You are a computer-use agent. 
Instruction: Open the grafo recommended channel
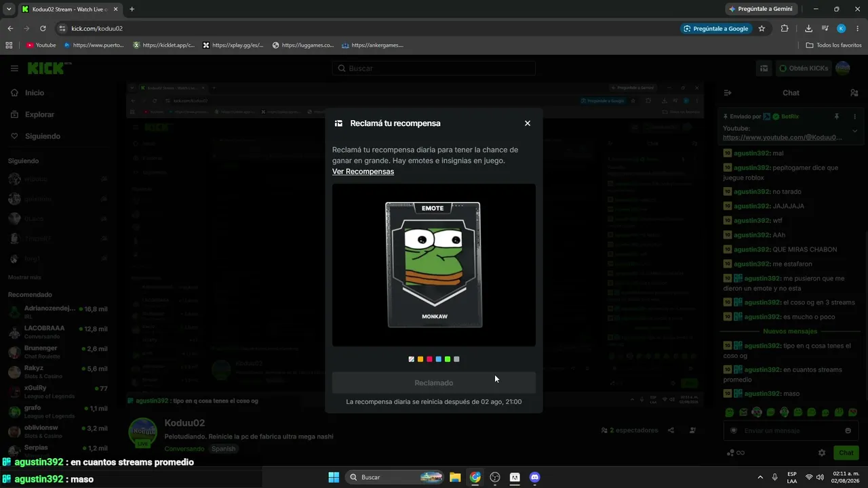click(58, 412)
